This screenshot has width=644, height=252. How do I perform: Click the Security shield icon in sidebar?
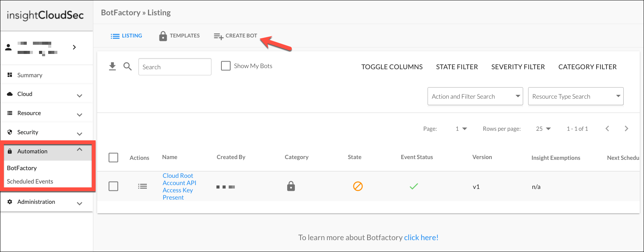coord(10,132)
